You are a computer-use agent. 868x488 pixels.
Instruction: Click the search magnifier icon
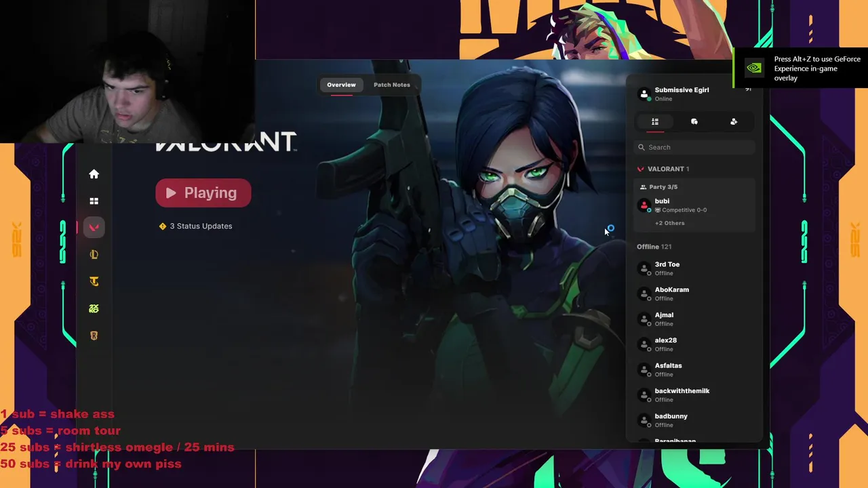click(x=642, y=147)
